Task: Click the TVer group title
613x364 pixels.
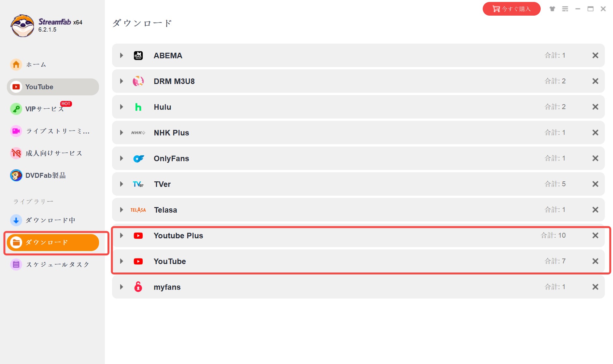Action: tap(162, 184)
